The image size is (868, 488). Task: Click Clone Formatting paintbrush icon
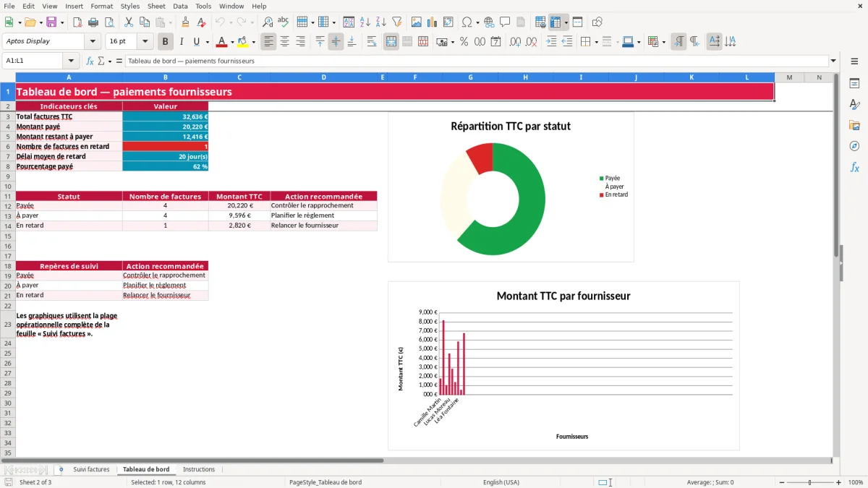(x=185, y=22)
